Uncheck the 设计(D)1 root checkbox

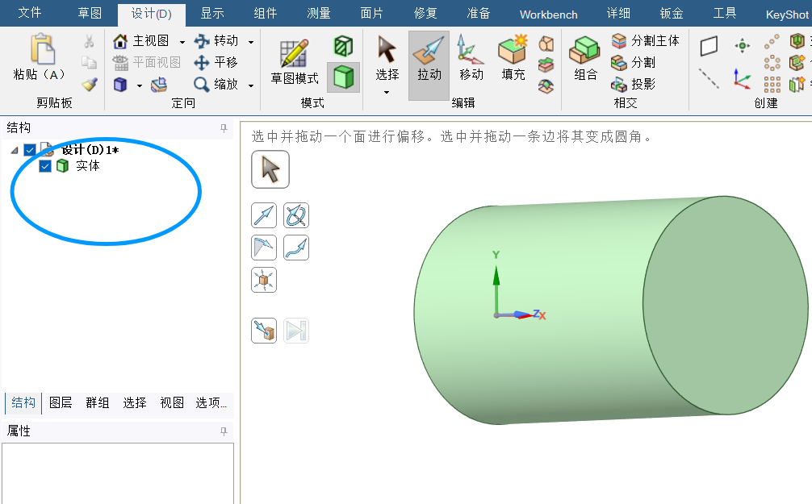30,150
